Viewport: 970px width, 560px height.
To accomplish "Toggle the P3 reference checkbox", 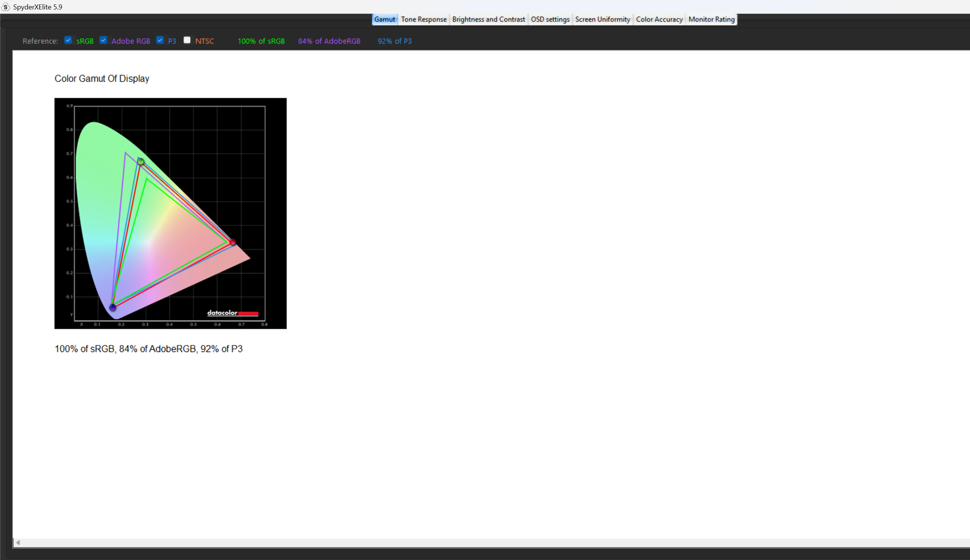I will 160,40.
